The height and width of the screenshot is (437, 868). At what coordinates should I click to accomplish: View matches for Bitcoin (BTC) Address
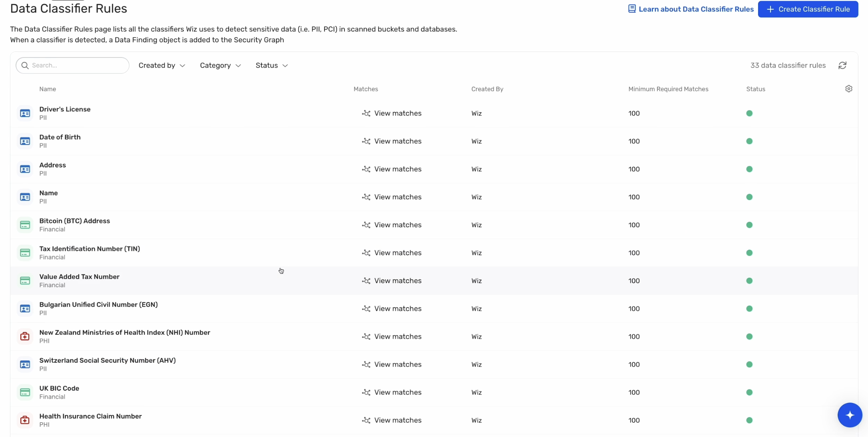[392, 225]
